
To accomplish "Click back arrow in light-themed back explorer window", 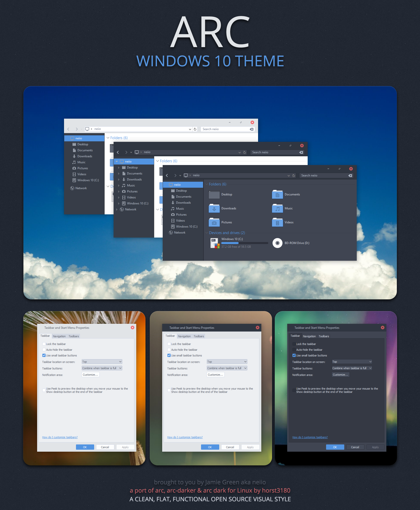I will 68,129.
